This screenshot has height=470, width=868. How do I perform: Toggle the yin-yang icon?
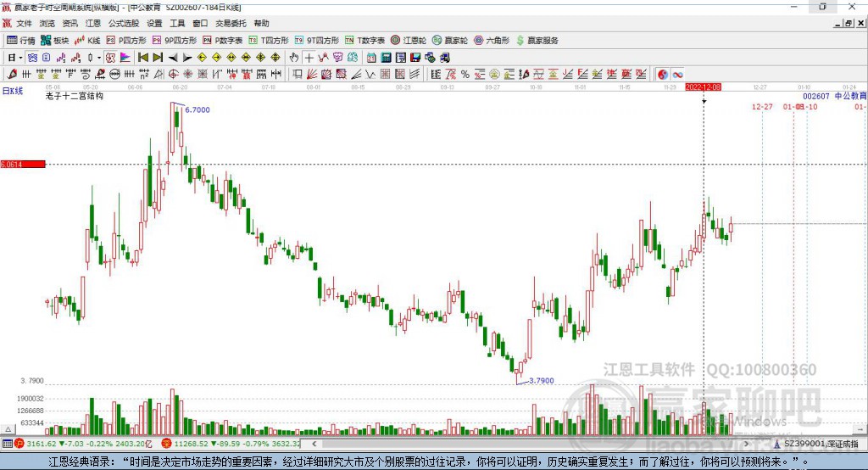click(x=663, y=75)
